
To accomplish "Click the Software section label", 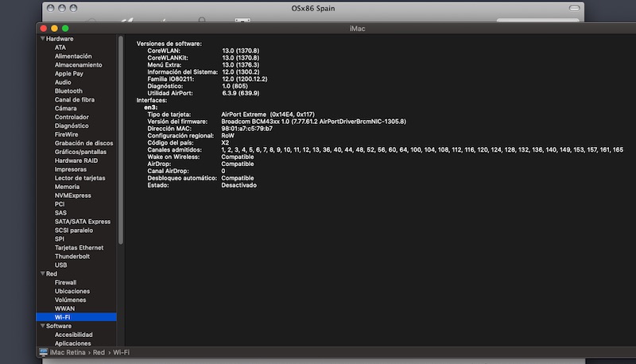I will pos(59,327).
